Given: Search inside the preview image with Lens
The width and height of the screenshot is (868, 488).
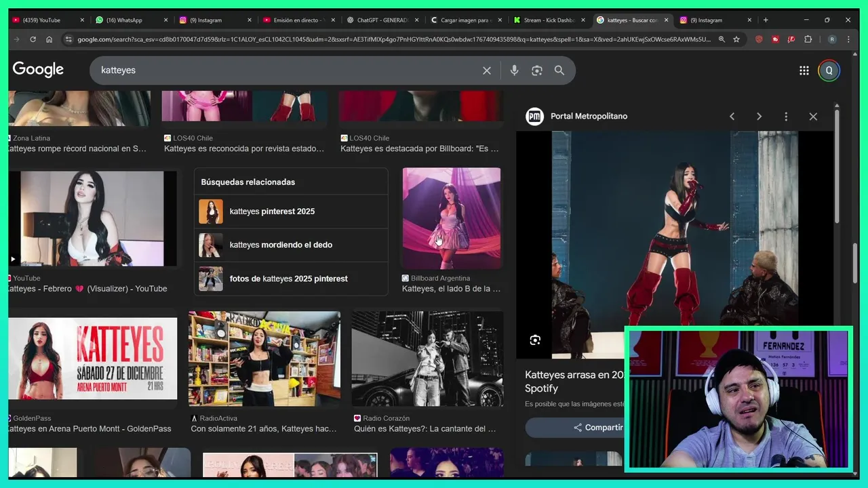Looking at the screenshot, I should pos(535,340).
